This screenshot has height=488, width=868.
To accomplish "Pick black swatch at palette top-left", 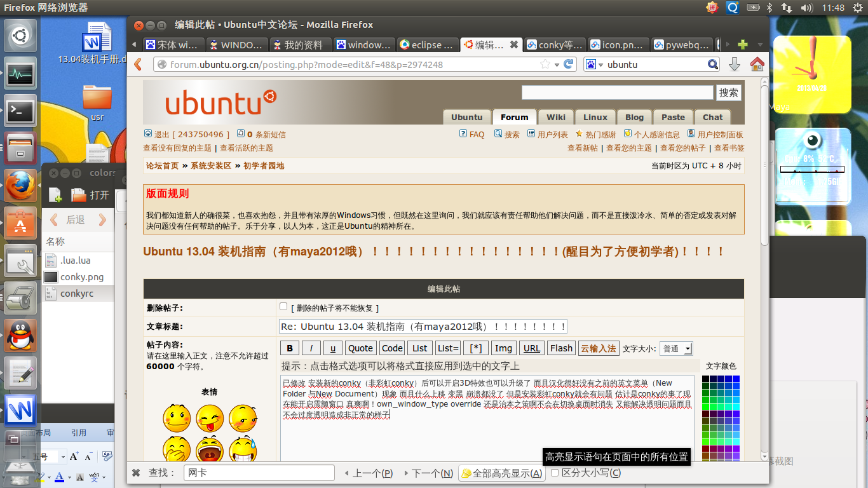I will pyautogui.click(x=705, y=379).
